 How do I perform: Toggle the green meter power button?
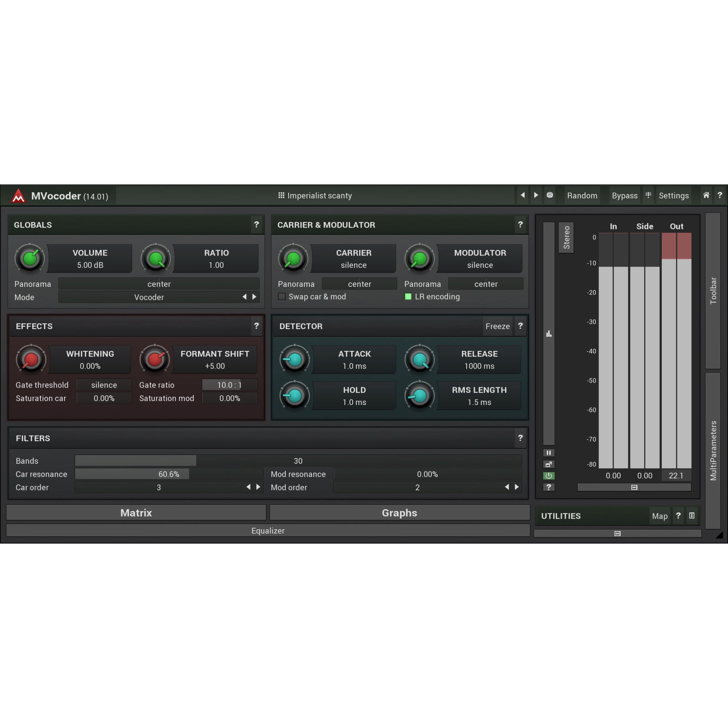coord(549,476)
